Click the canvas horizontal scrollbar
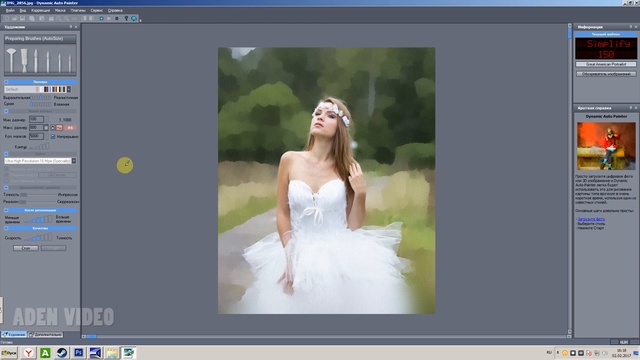 (x=327, y=336)
